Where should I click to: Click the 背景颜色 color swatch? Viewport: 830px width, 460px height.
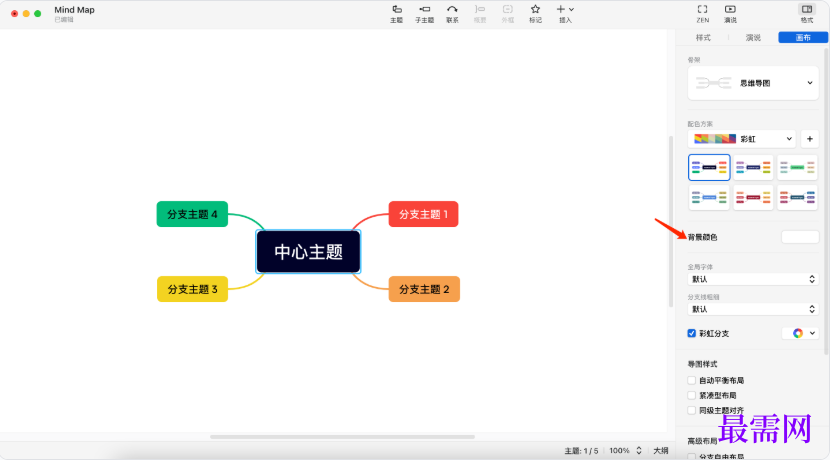799,237
